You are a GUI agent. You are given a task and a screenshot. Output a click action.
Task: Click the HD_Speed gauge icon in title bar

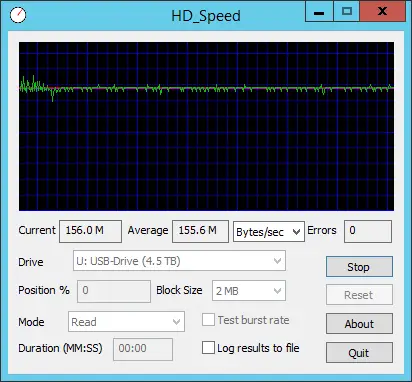18,15
